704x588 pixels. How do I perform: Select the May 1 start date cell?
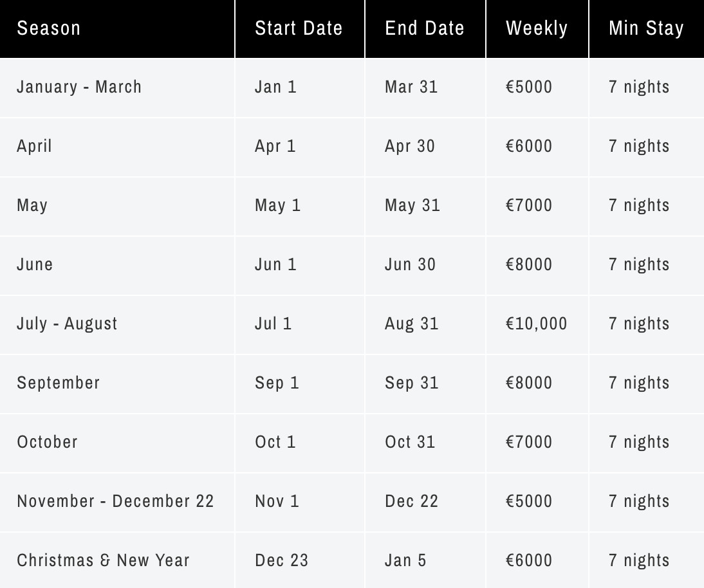278,205
